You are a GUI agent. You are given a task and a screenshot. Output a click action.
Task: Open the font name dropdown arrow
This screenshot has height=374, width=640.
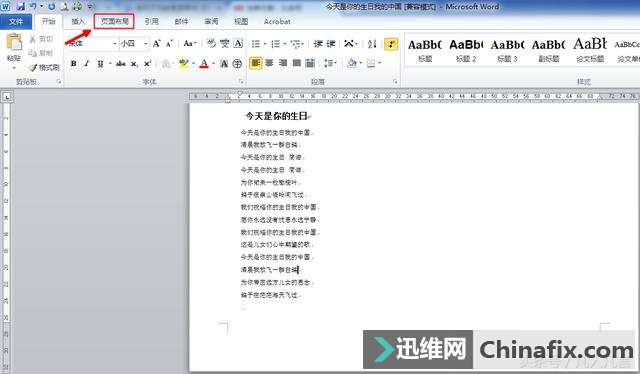click(x=115, y=43)
